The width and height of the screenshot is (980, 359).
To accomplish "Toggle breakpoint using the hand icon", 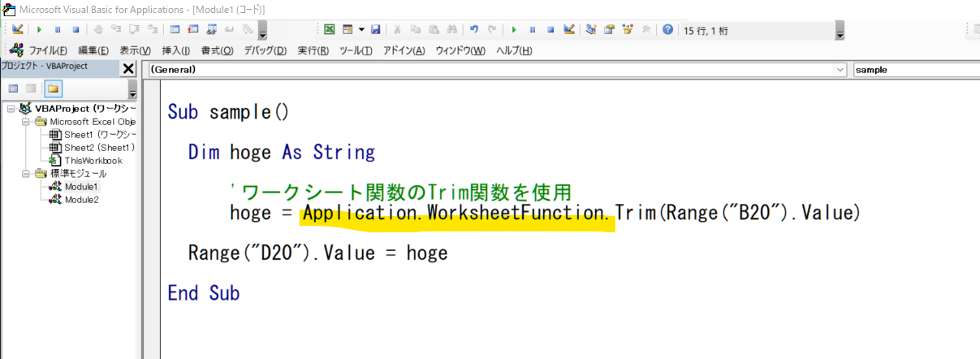I will point(97,30).
